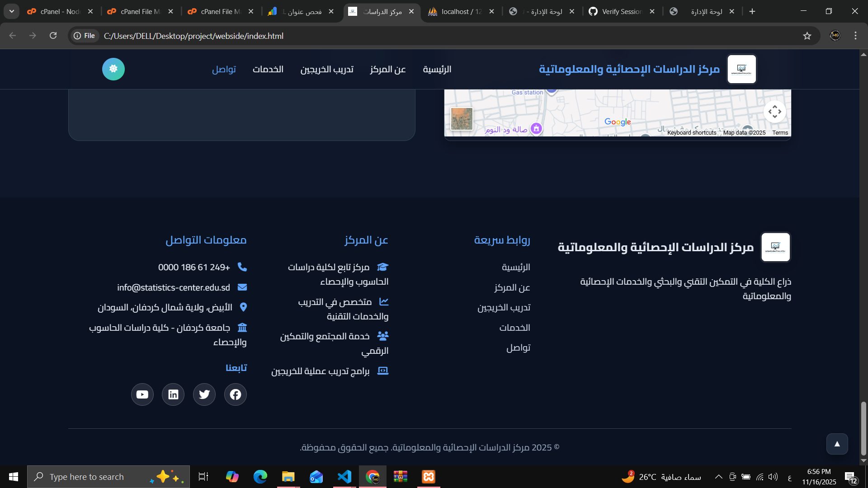Select تدريب الخريجين in top navigation
Image resolution: width=868 pixels, height=488 pixels.
click(327, 69)
